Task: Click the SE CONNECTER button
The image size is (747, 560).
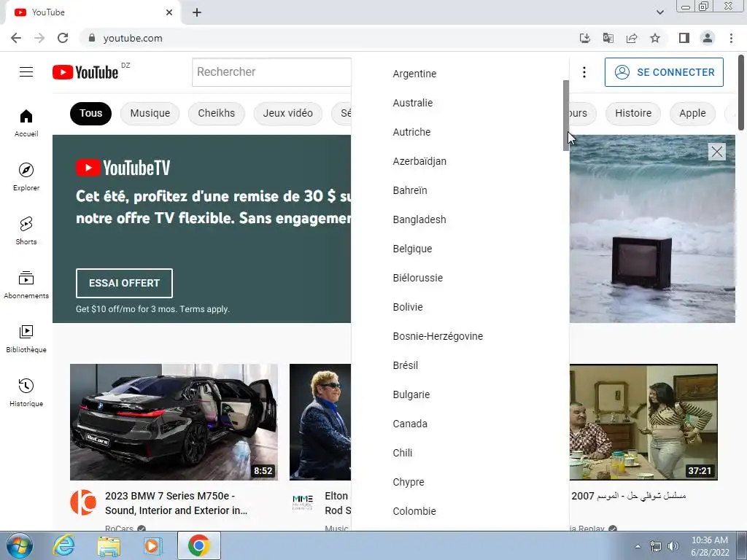Action: 664,72
